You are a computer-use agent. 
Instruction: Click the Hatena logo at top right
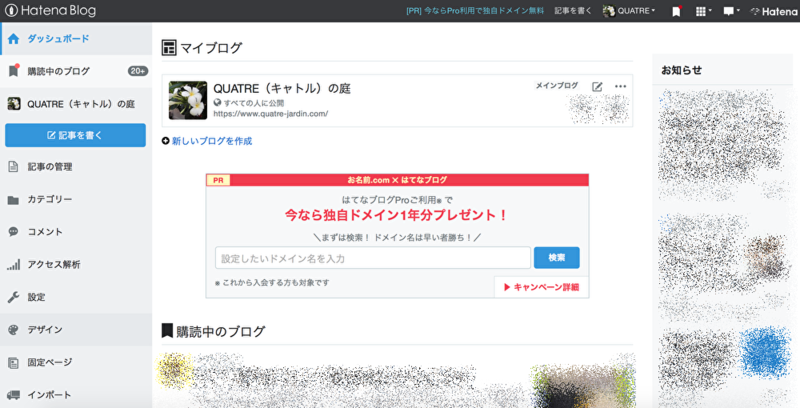click(772, 11)
